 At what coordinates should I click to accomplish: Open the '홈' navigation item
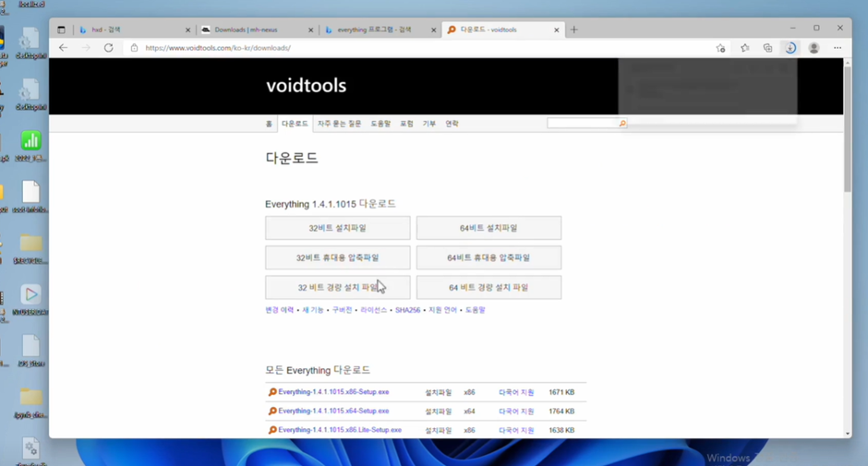[269, 124]
